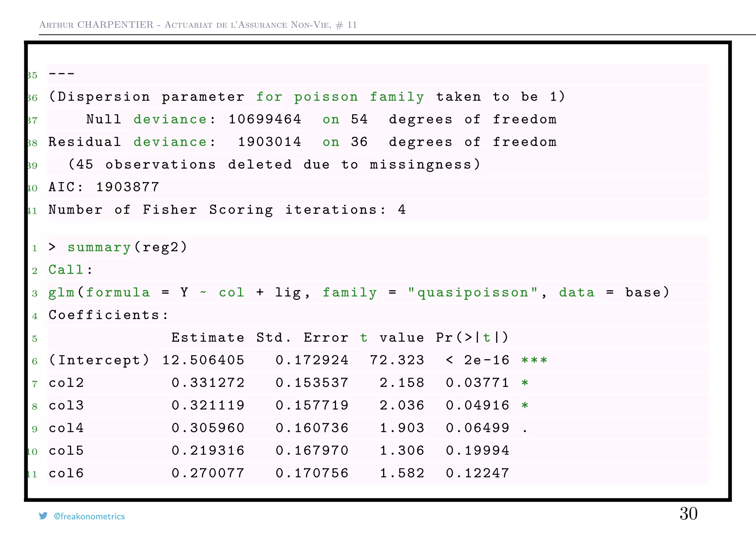Click 'Number of Fisher Scoring iterations: 4'
This screenshot has height=535, width=756.
click(x=227, y=210)
